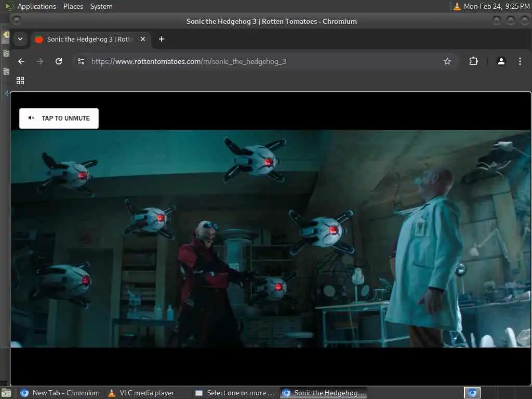Click the workspace switcher Chromium icon
532x399 pixels.
[472, 393]
